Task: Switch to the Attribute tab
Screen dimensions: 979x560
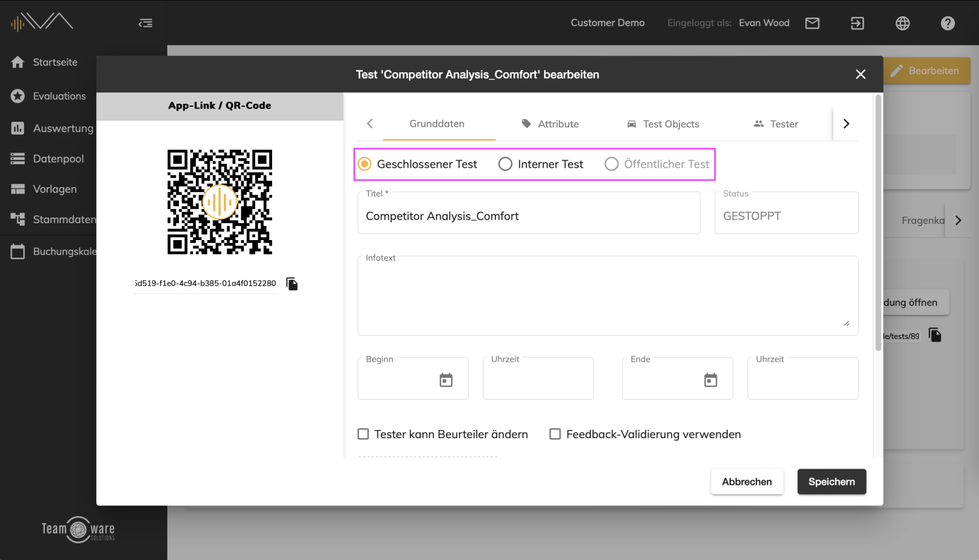Action: (x=550, y=124)
